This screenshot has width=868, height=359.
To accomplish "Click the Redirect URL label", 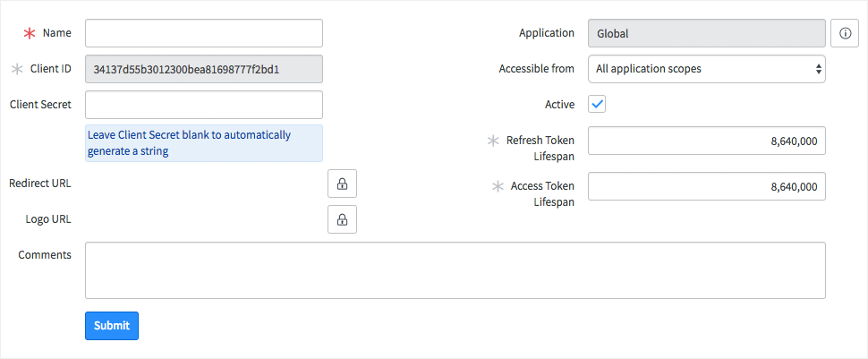I will coord(39,184).
